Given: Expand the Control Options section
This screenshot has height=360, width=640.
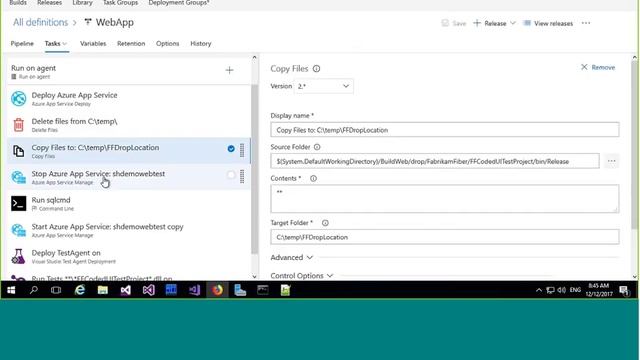Looking at the screenshot, I should click(302, 276).
